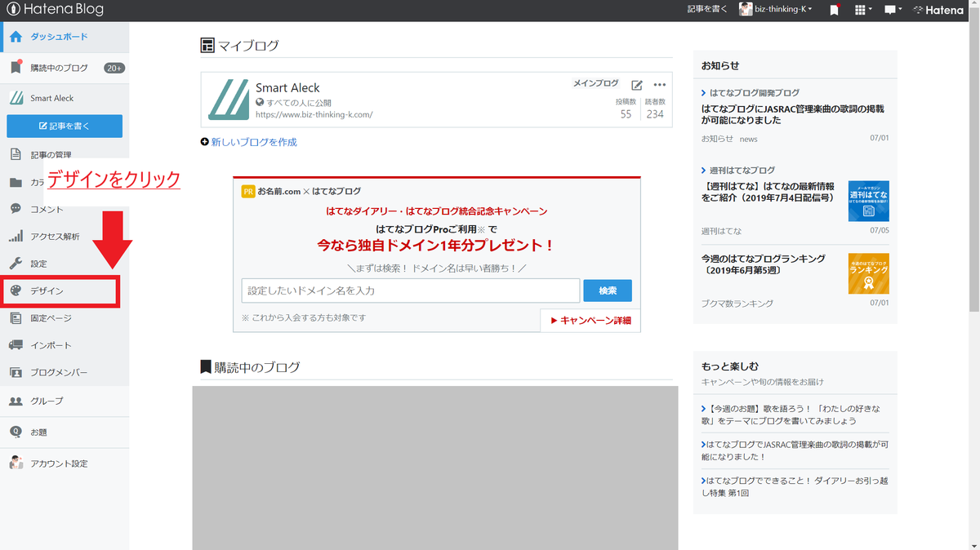This screenshot has width=980, height=550.
Task: Click the blue 記事を書く button in sidebar
Action: click(65, 126)
